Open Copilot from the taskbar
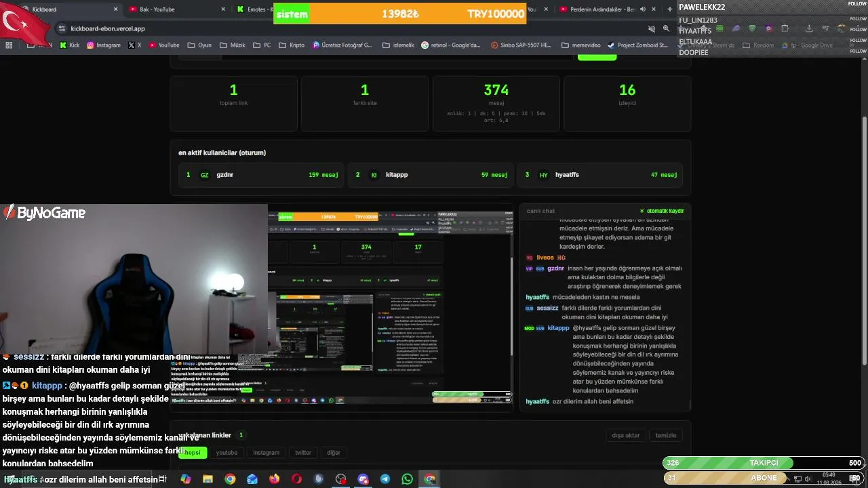 [x=186, y=479]
